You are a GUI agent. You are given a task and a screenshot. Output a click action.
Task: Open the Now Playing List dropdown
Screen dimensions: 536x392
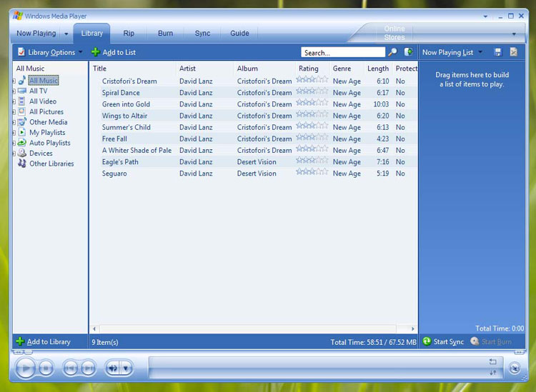click(452, 52)
